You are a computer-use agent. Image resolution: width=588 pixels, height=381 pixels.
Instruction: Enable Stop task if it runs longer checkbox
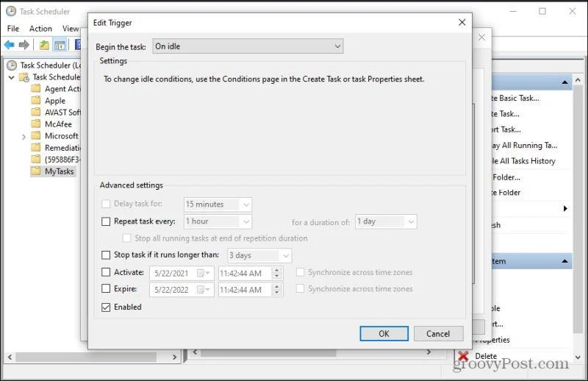tap(106, 255)
